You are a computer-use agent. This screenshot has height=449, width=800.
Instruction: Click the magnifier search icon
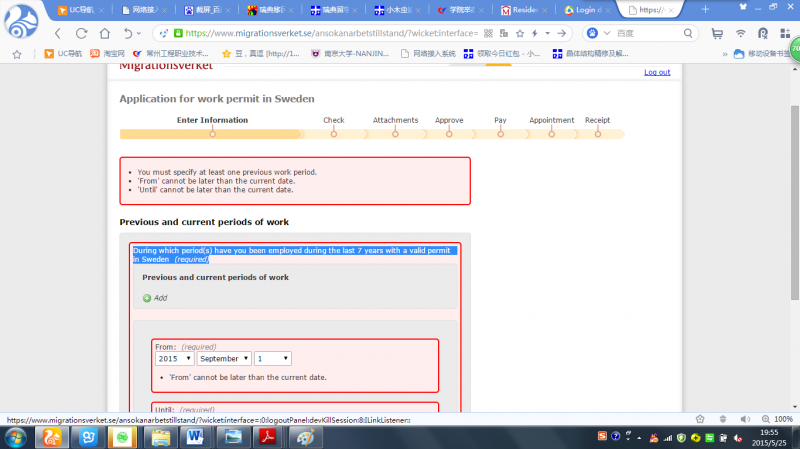pyautogui.click(x=688, y=33)
